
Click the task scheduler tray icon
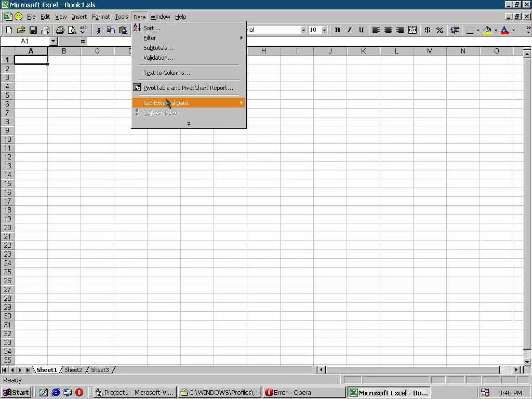point(485,393)
